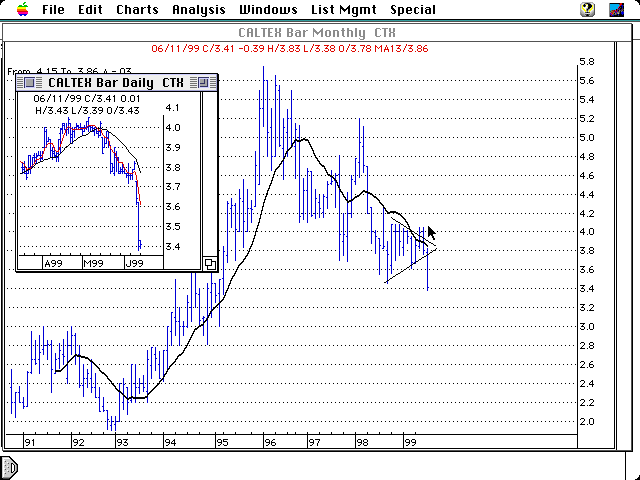Click the 5.6 price label on Monthly axis

pos(587,81)
